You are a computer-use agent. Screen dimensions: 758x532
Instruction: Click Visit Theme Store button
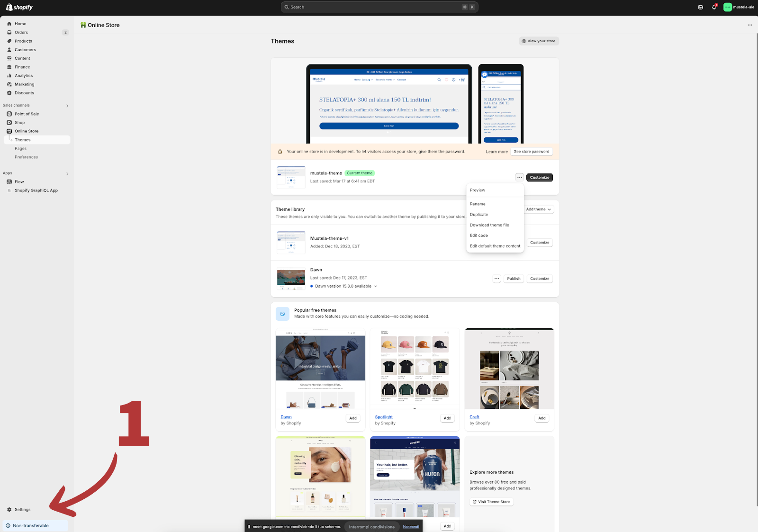[491, 502]
